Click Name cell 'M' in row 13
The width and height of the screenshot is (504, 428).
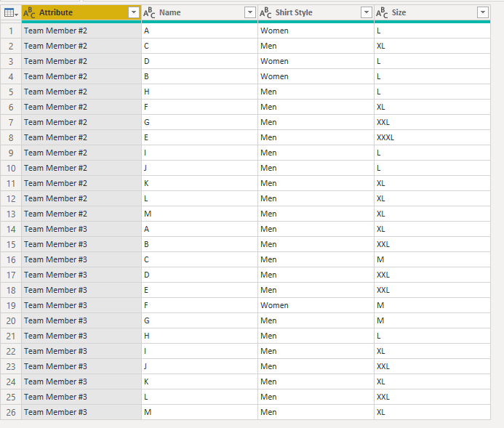pyautogui.click(x=199, y=214)
